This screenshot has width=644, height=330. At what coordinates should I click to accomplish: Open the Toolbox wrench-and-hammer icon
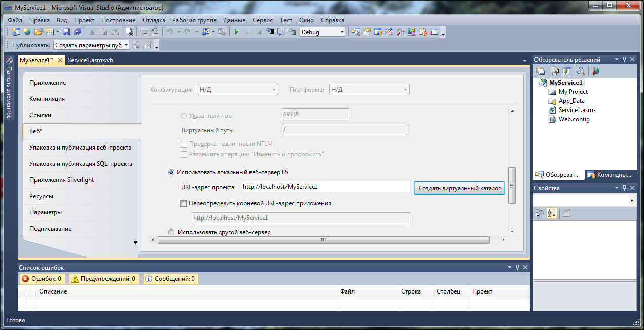tap(400, 32)
